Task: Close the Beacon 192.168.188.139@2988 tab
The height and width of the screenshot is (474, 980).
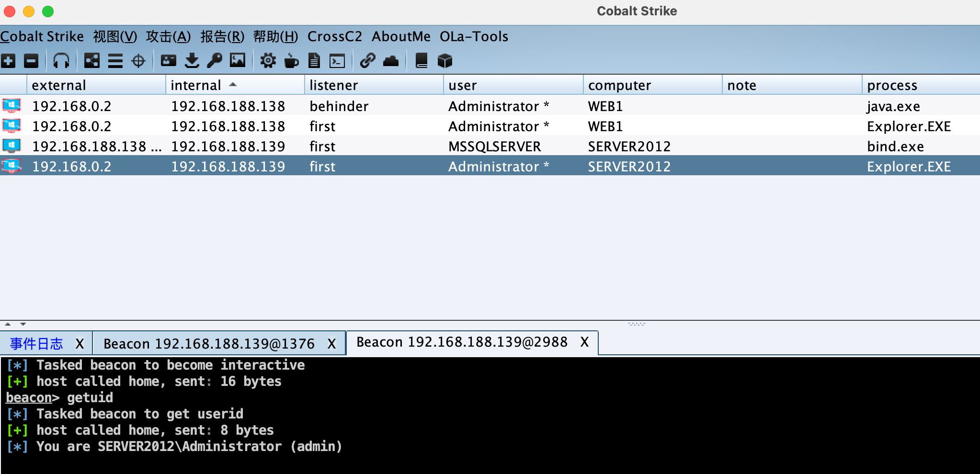Action: click(x=584, y=342)
